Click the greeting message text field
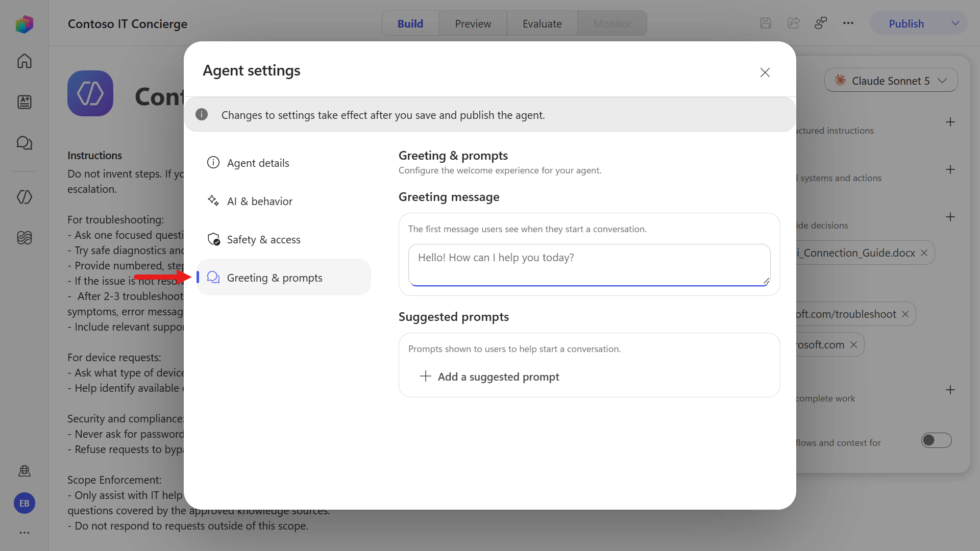The height and width of the screenshot is (551, 980). (x=589, y=264)
